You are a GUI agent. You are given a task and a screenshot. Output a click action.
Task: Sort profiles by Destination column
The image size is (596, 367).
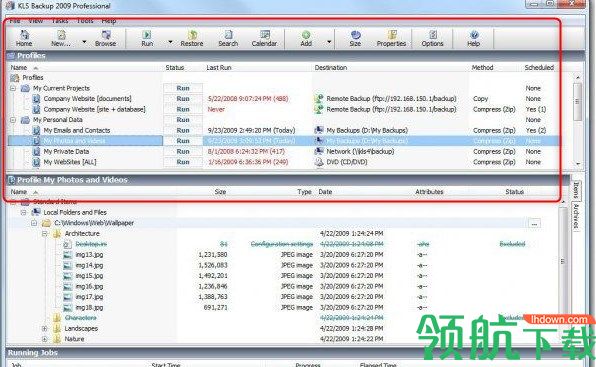coord(331,68)
